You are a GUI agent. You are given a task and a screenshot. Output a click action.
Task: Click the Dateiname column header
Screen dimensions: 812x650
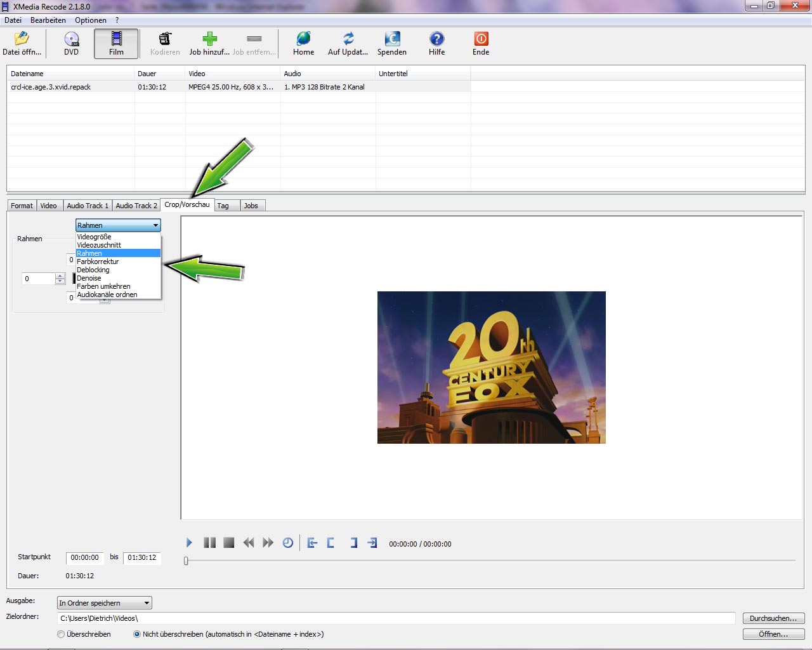[70, 74]
